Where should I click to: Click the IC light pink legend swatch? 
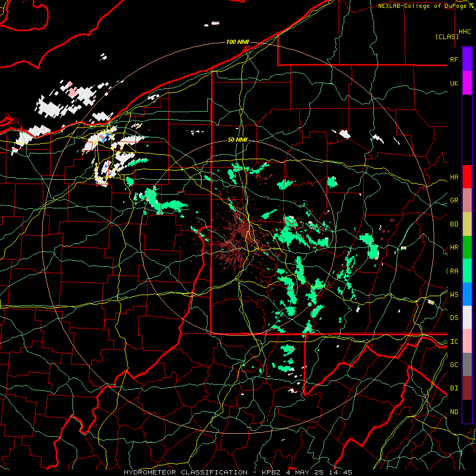coord(467,341)
